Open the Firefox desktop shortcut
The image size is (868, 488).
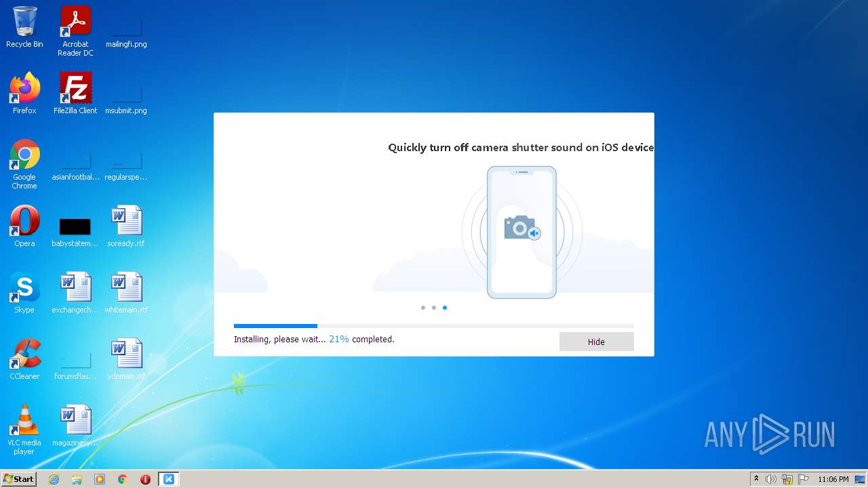pos(24,94)
